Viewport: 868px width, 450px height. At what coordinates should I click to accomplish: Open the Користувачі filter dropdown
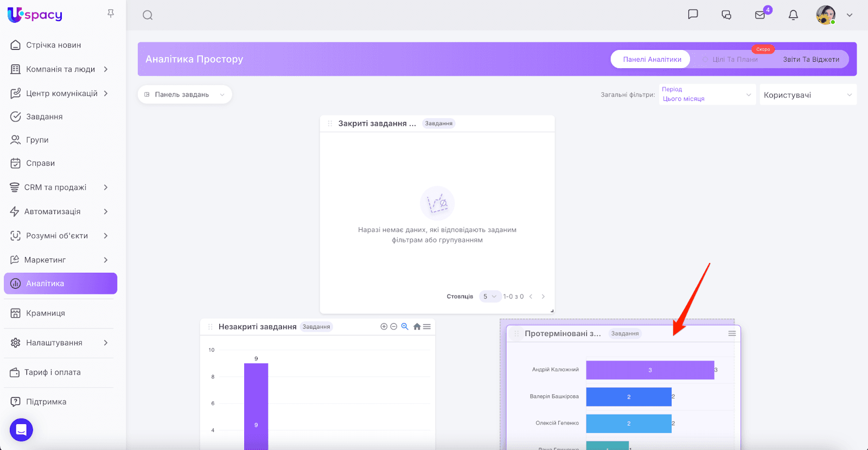pos(808,95)
